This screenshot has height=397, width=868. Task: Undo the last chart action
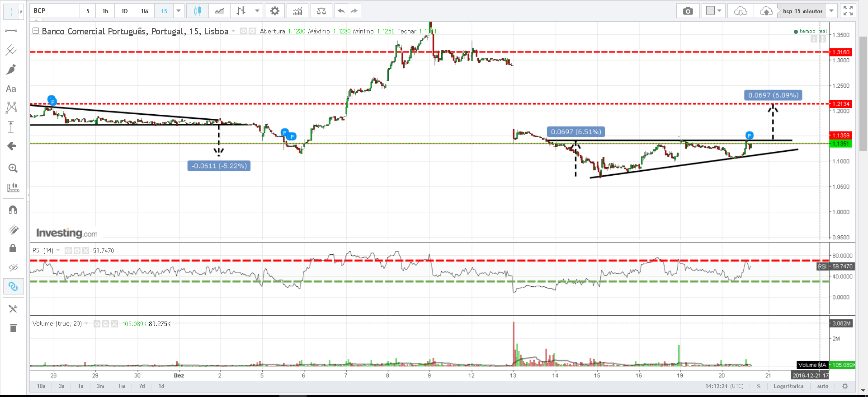click(x=341, y=11)
